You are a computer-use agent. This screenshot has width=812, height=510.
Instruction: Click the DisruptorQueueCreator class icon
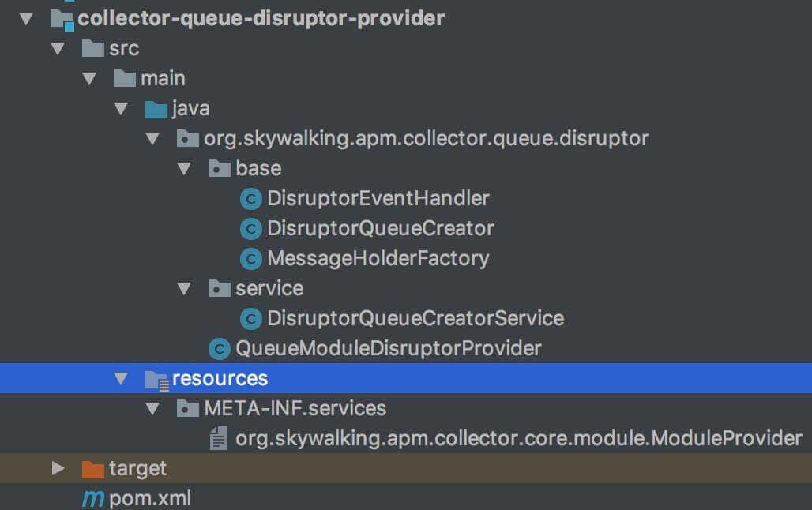click(x=251, y=229)
